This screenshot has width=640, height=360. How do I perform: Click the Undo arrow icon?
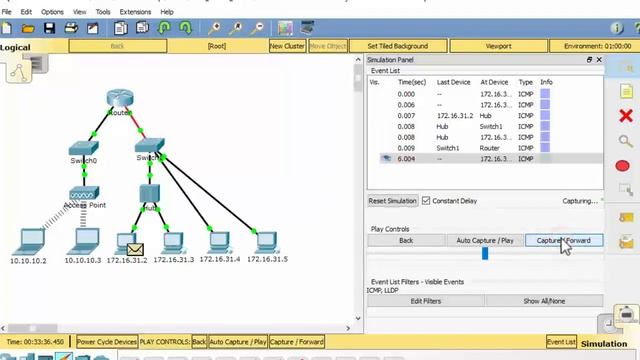pos(164,28)
